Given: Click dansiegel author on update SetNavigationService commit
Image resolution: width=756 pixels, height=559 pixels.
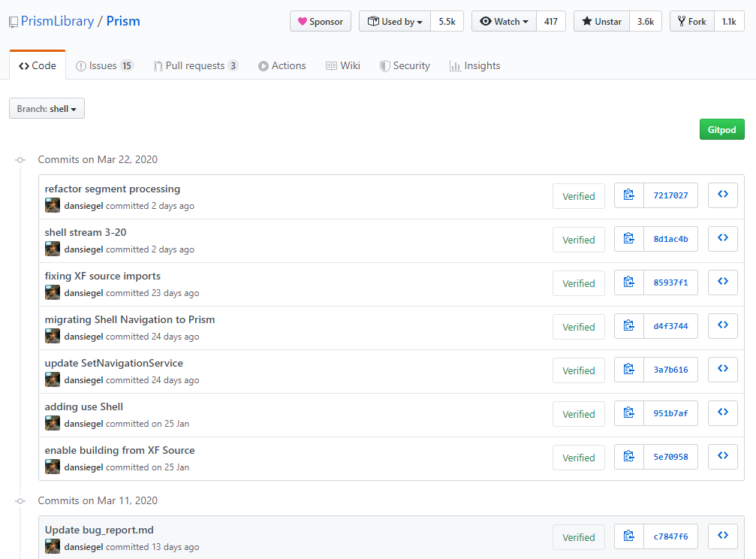Looking at the screenshot, I should 83,380.
